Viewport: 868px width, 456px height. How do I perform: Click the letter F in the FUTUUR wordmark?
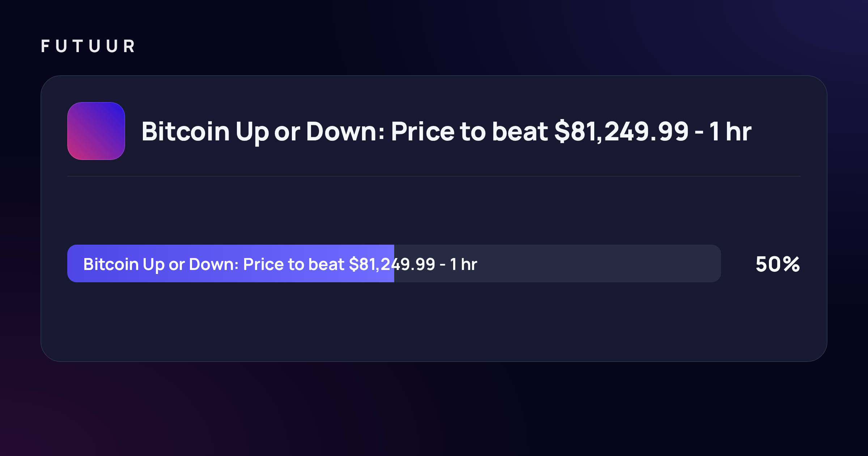pos(45,46)
